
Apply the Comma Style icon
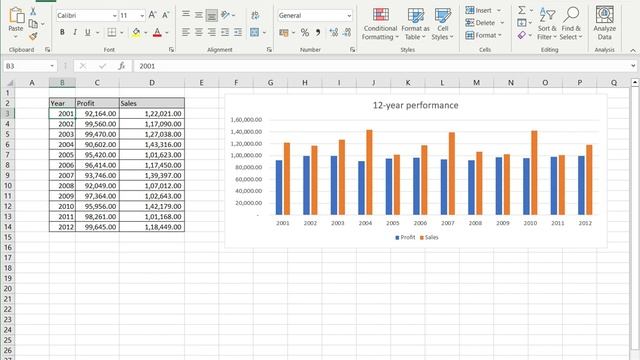pyautogui.click(x=318, y=32)
